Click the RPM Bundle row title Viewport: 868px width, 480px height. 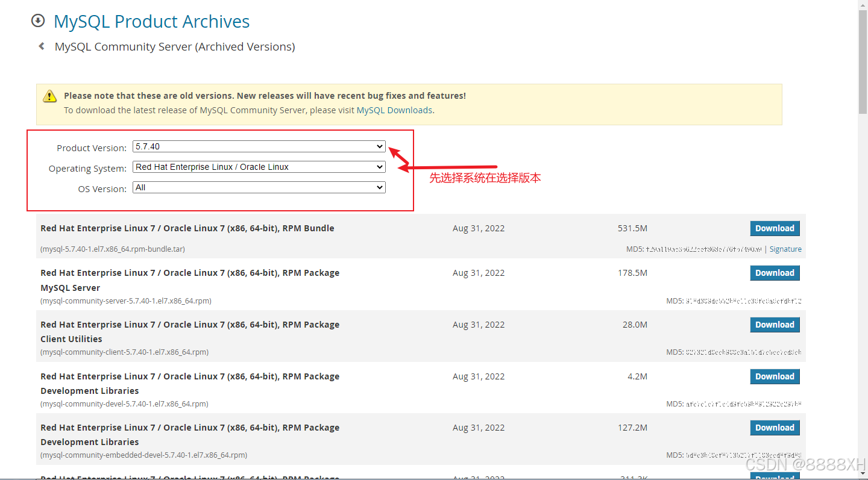(187, 228)
